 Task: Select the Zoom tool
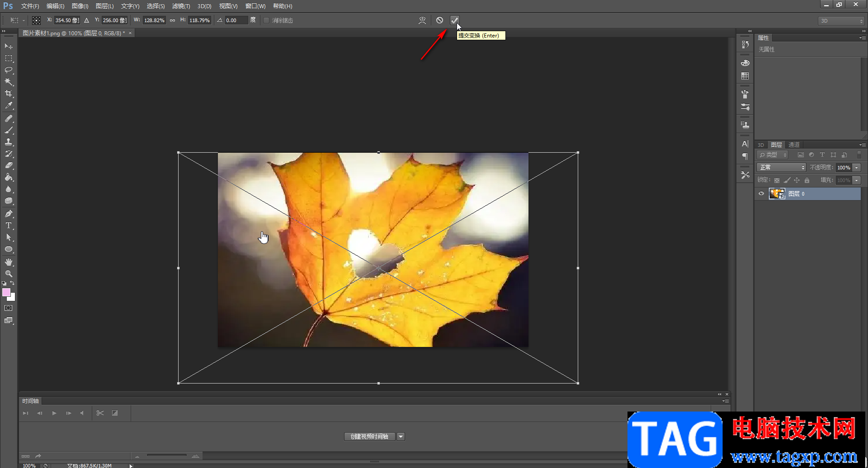tap(9, 274)
